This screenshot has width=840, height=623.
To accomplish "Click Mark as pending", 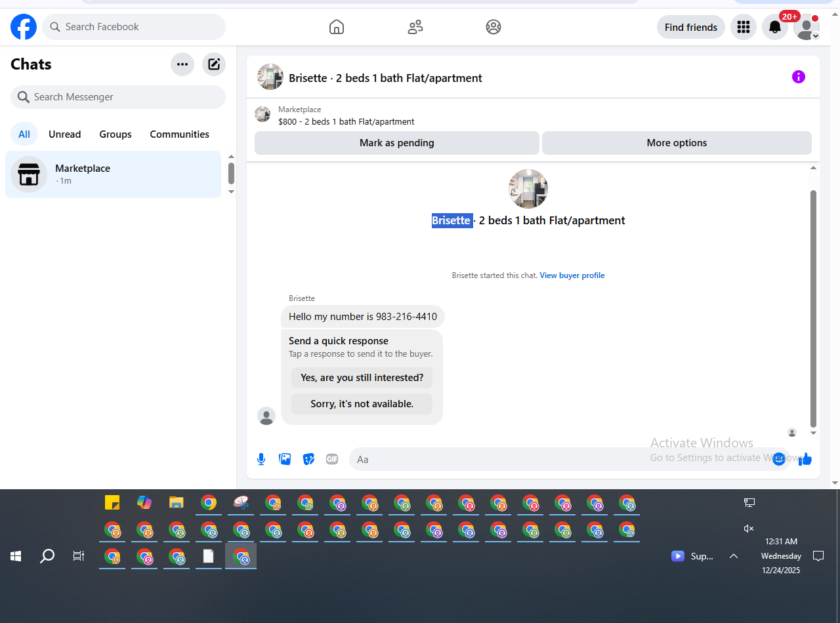I will point(397,143).
